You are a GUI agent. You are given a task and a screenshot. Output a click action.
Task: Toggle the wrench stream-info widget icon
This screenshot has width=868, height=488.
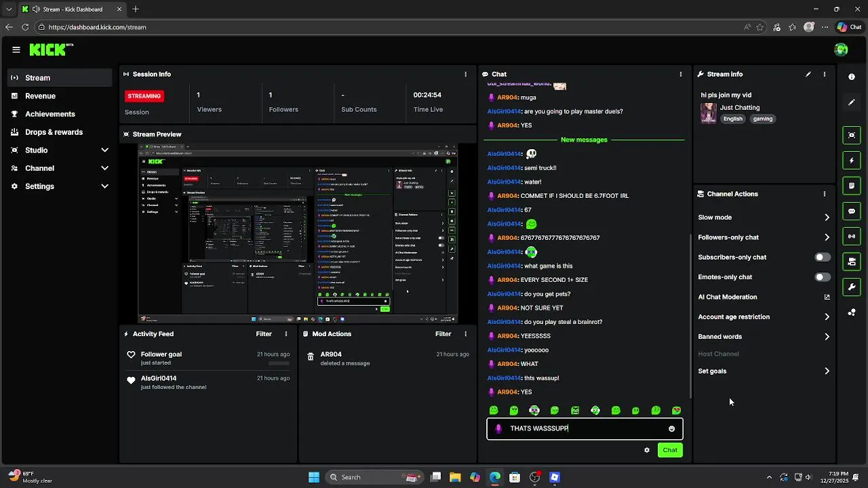(x=852, y=287)
